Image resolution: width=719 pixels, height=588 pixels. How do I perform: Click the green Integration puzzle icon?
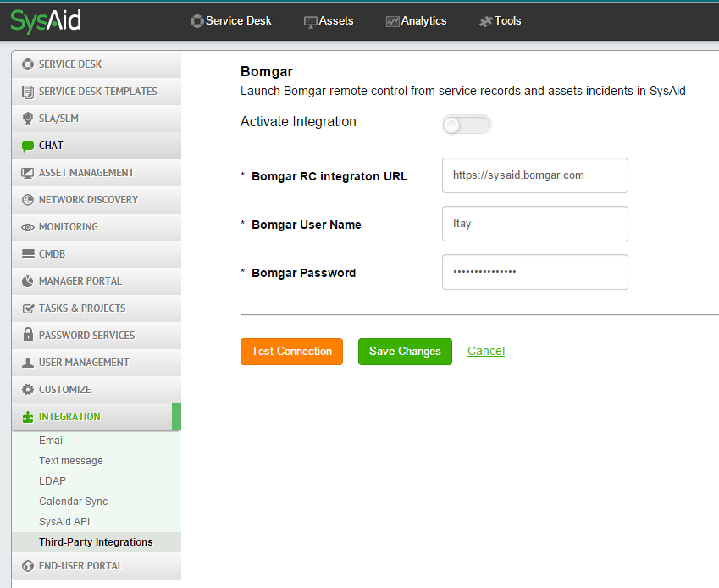pos(28,417)
